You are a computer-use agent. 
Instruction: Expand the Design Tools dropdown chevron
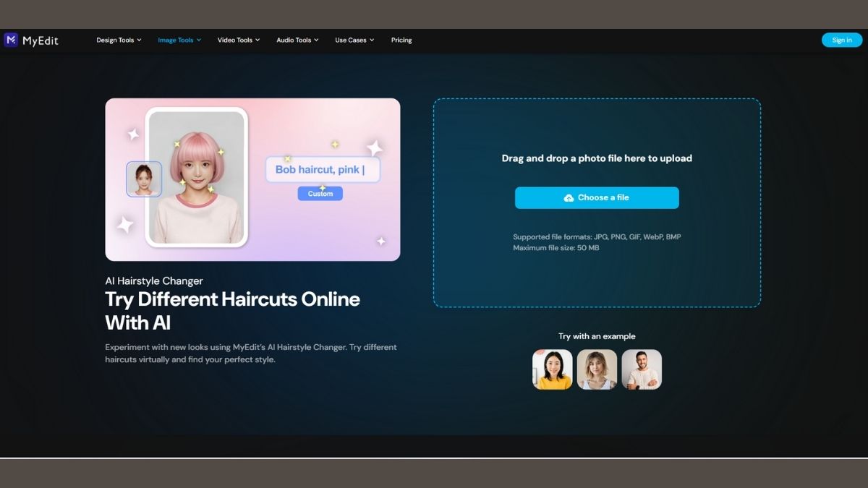coord(139,40)
